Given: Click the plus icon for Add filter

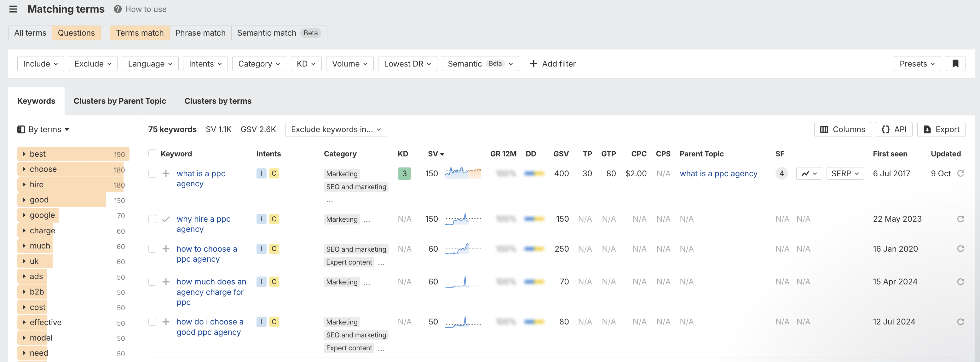Looking at the screenshot, I should (533, 64).
